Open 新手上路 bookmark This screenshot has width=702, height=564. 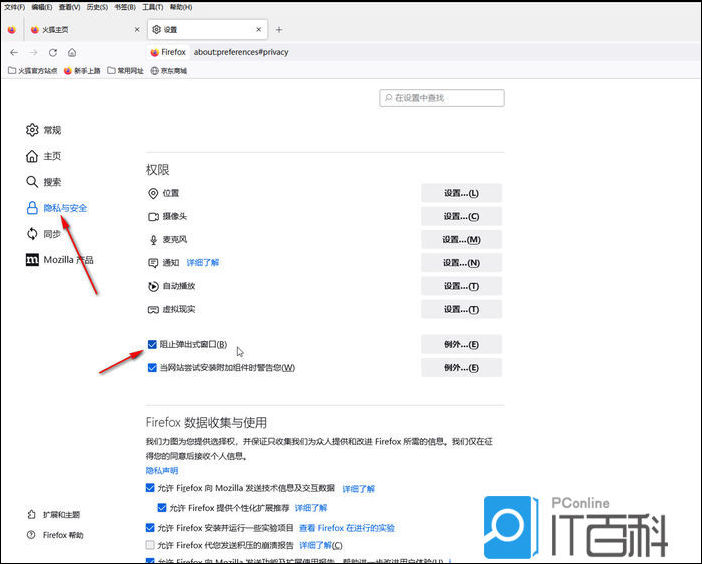point(82,71)
